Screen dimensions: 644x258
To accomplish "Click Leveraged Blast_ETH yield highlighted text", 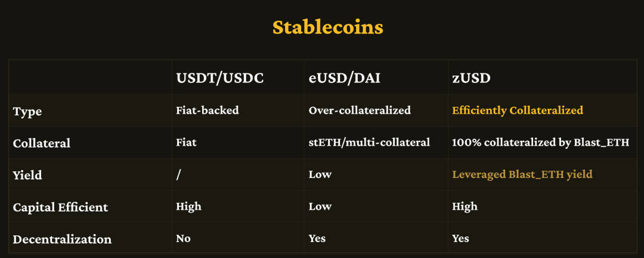I will (x=522, y=174).
